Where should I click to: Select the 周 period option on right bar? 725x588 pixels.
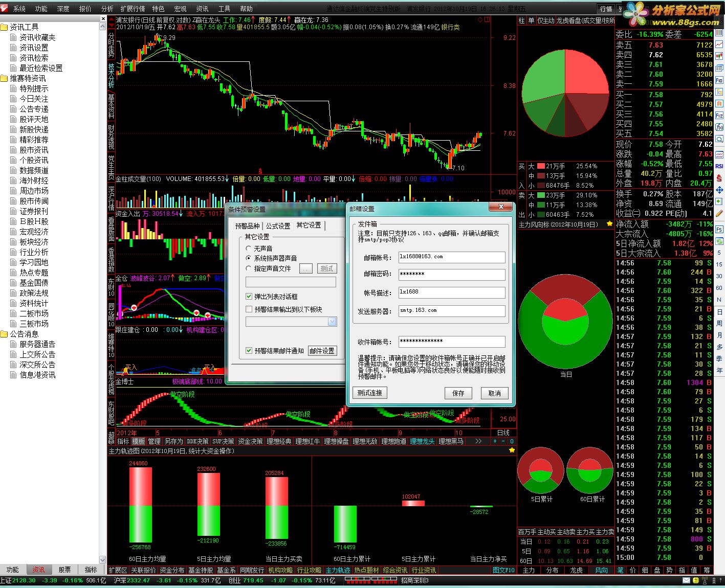(719, 323)
